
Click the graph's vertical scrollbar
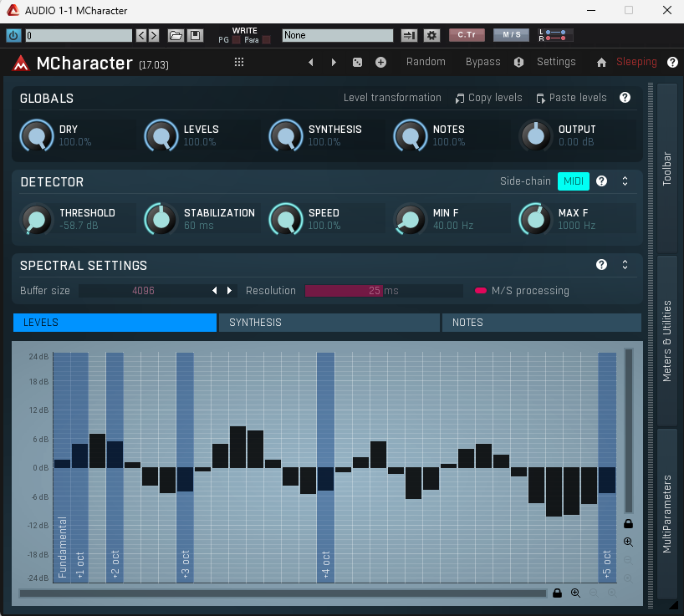pos(629,430)
